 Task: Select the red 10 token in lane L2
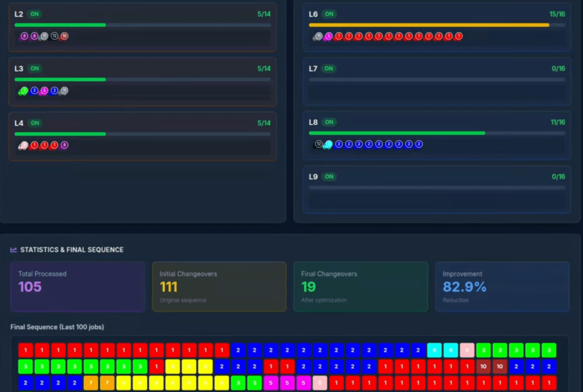click(65, 36)
